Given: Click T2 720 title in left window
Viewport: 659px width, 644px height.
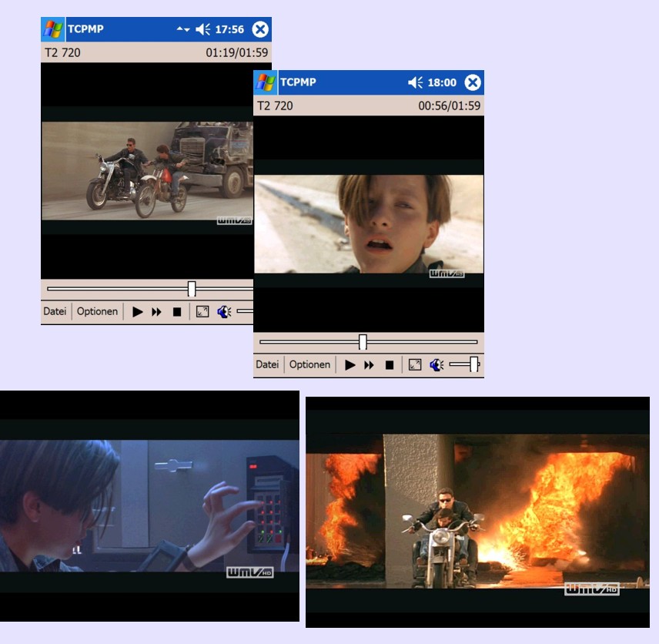Looking at the screenshot, I should (62, 52).
